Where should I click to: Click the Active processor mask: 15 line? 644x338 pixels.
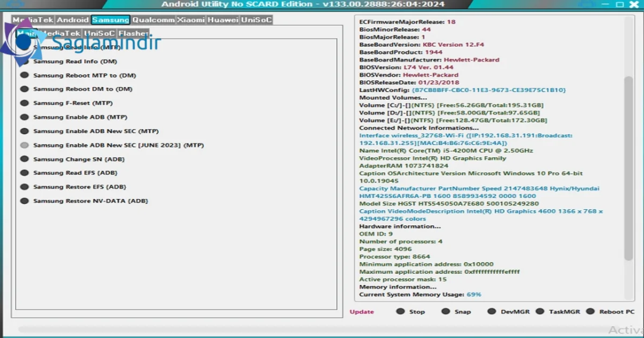pyautogui.click(x=402, y=279)
